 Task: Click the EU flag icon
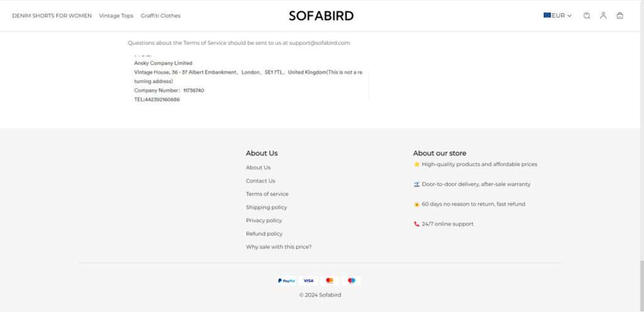tap(547, 15)
